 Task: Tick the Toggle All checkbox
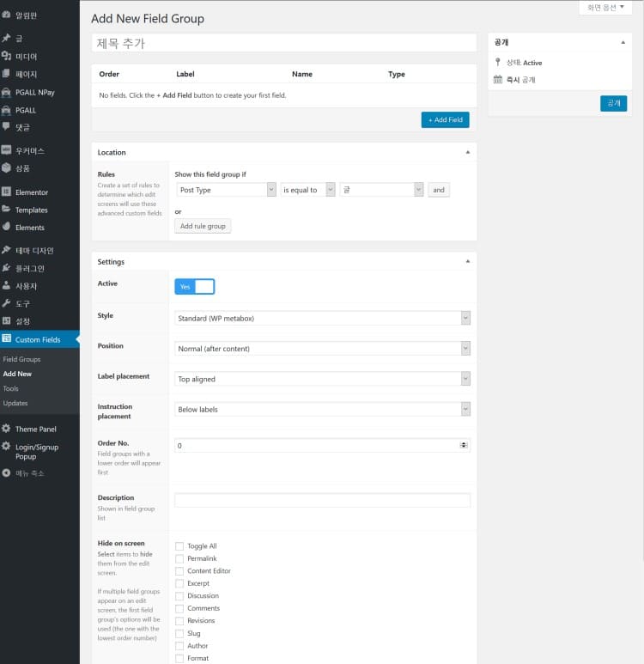(179, 546)
